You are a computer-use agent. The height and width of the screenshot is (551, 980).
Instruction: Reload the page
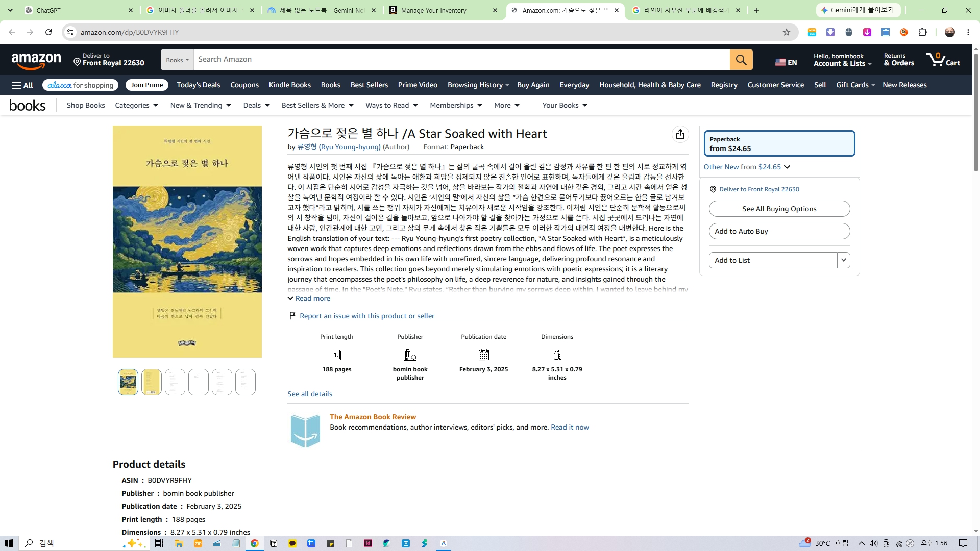pyautogui.click(x=48, y=32)
